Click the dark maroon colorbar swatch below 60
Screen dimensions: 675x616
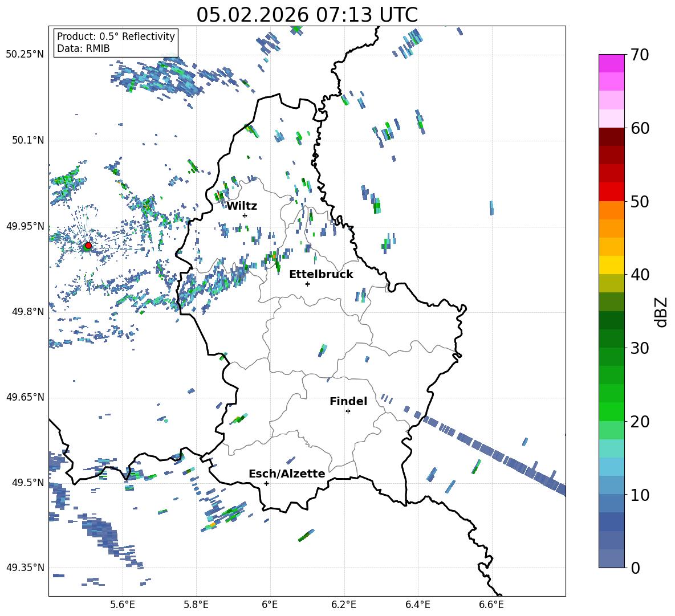click(x=611, y=137)
